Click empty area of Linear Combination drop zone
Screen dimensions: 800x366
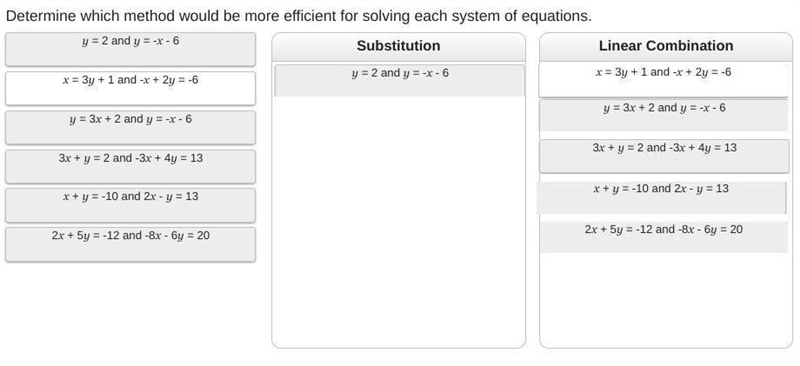pos(666,300)
